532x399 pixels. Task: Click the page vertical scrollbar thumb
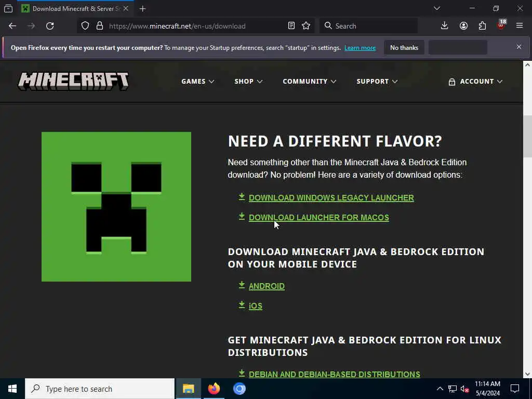tap(527, 136)
